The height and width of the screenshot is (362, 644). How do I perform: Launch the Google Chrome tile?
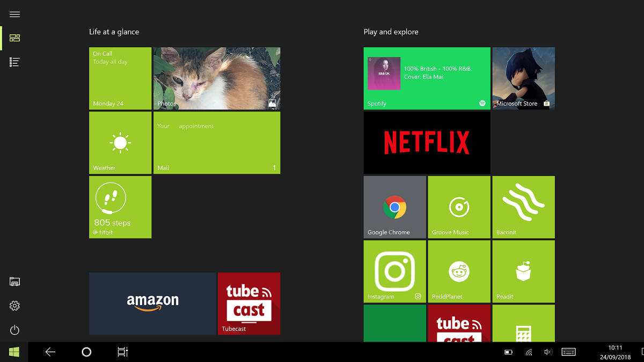[395, 207]
